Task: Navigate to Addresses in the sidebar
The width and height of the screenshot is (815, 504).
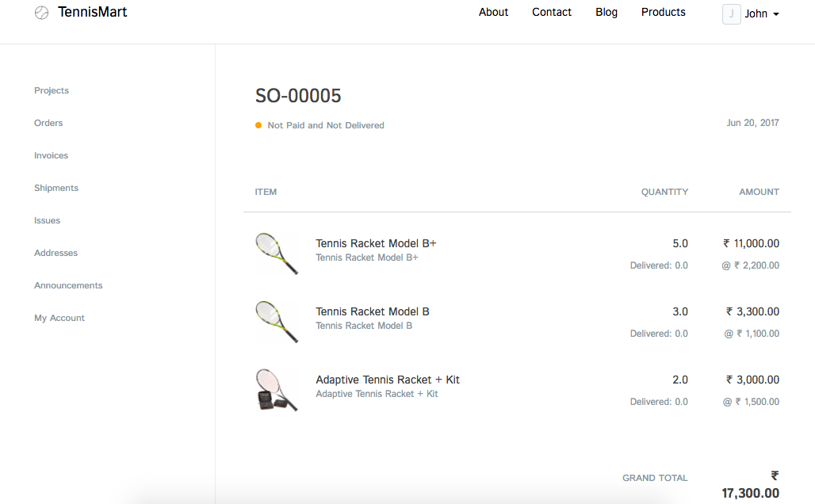Action: 55,253
